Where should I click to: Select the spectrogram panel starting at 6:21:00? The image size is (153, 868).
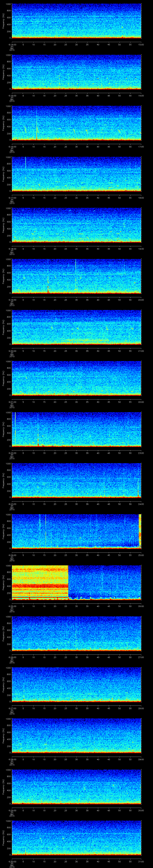coord(76,378)
